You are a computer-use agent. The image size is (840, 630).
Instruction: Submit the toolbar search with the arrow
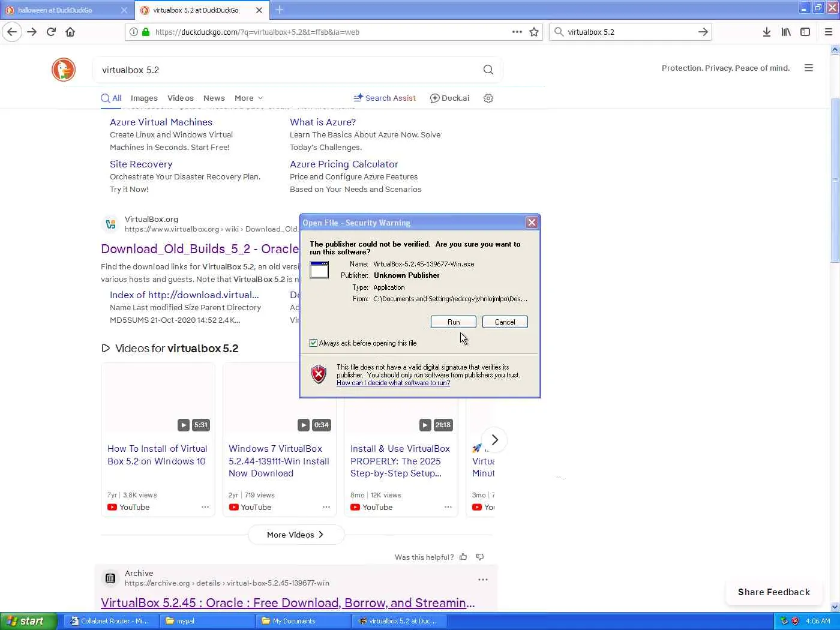coord(703,32)
